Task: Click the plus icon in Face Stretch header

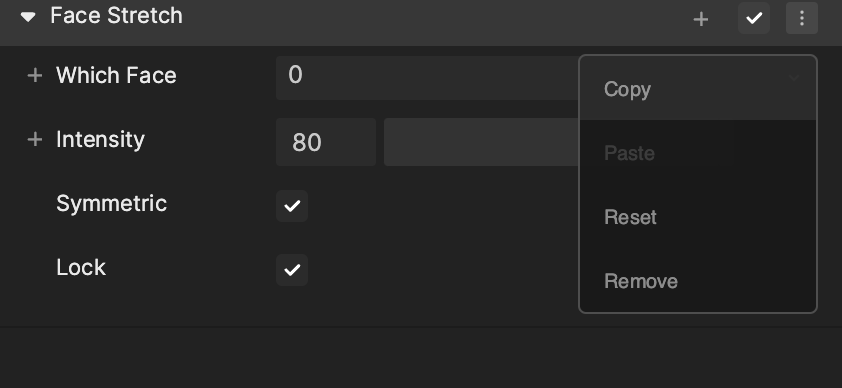Action: (701, 19)
